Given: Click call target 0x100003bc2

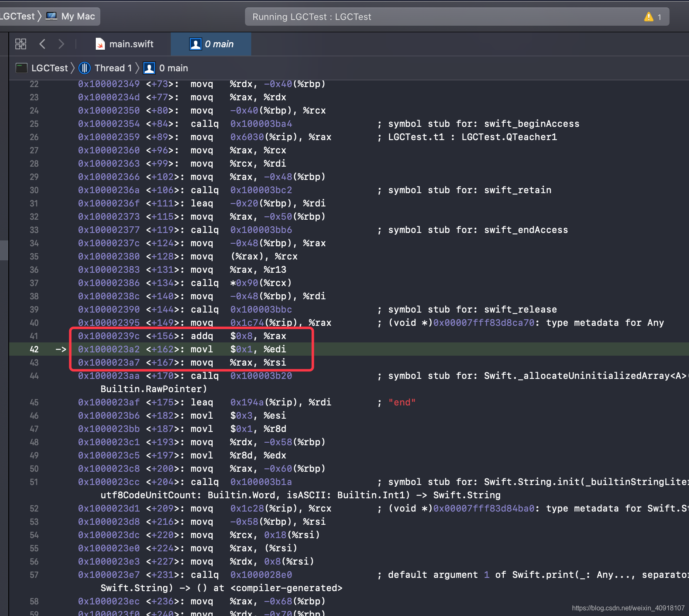Looking at the screenshot, I should (x=261, y=190).
